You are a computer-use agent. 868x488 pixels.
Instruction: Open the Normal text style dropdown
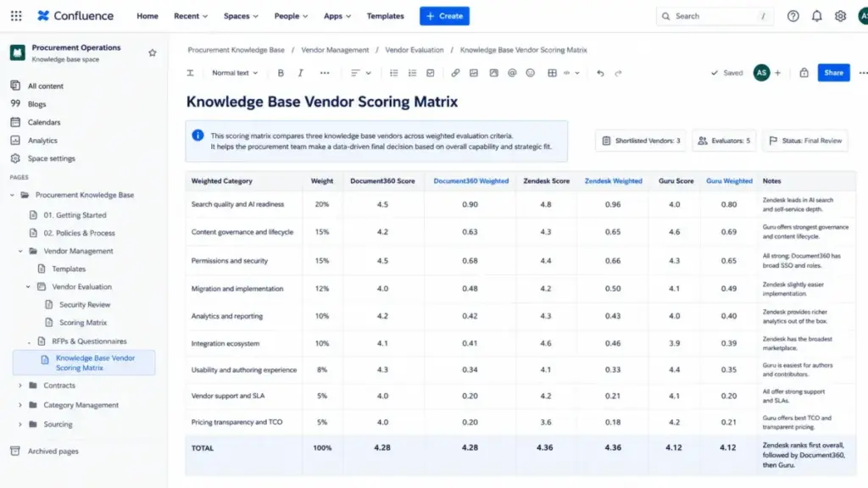click(235, 73)
